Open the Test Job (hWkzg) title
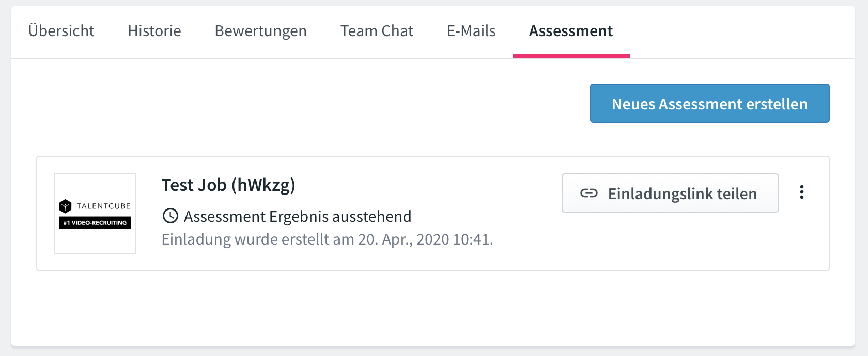This screenshot has width=868, height=356. tap(228, 185)
